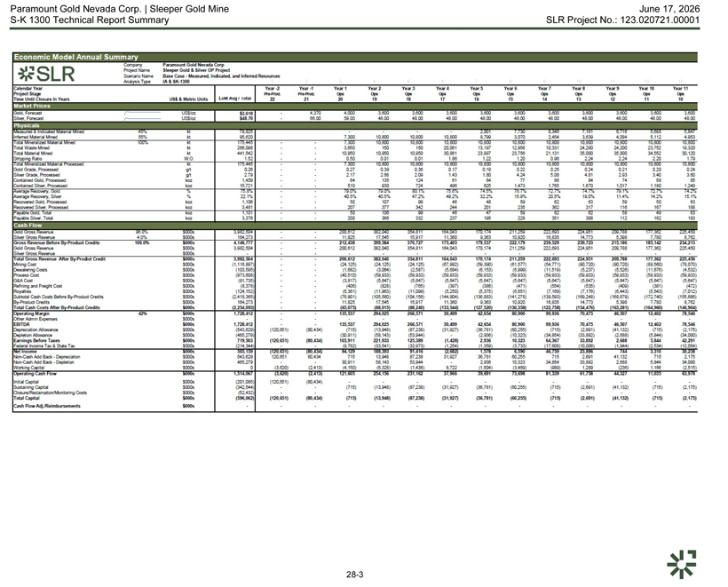Click the 'Process Cost' row label
This screenshot has height=587, width=728.
point(27,275)
